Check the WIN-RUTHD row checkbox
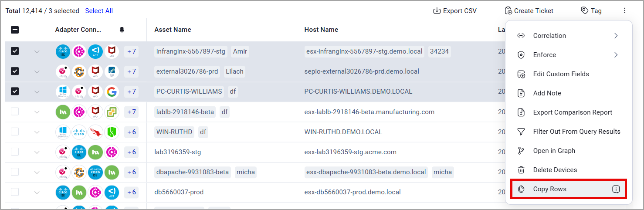 tap(15, 132)
